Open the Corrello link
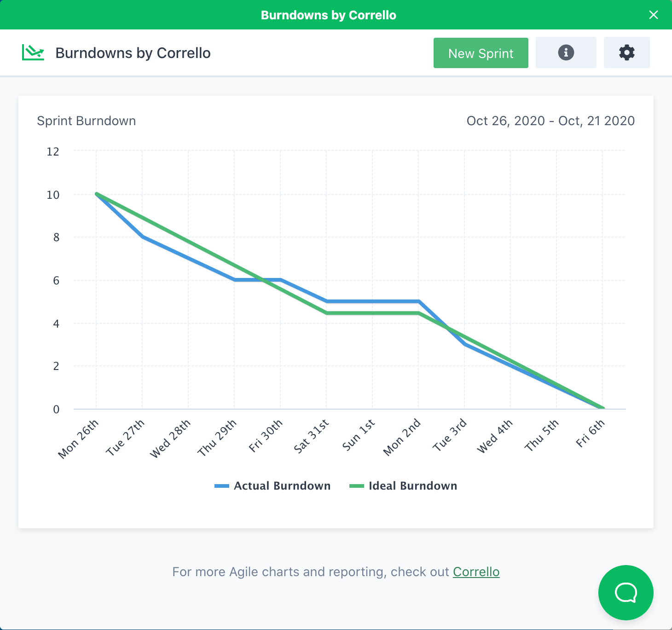672x630 pixels. pos(476,572)
